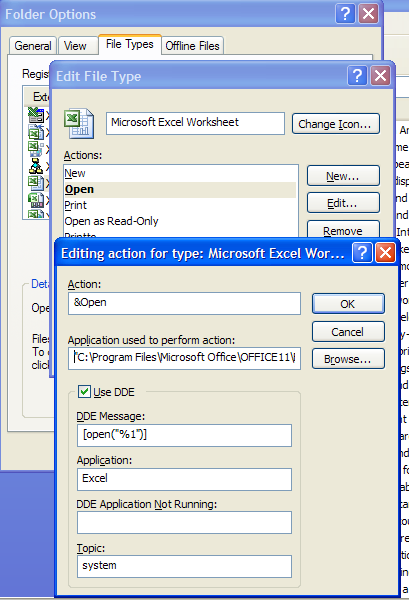Click the Microsoft Excel Worksheet file icon

tap(79, 123)
